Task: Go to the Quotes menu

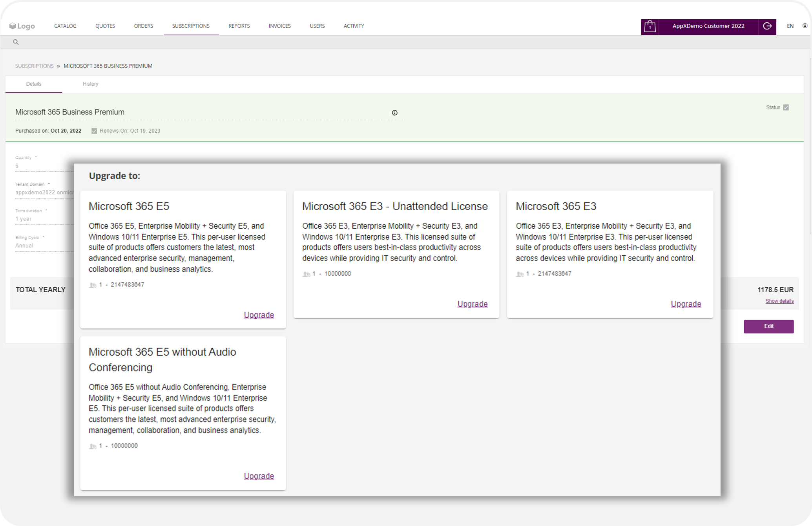Action: coord(105,26)
